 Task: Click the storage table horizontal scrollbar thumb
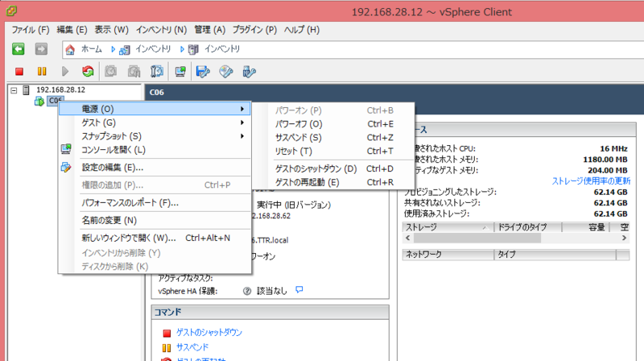click(x=477, y=238)
